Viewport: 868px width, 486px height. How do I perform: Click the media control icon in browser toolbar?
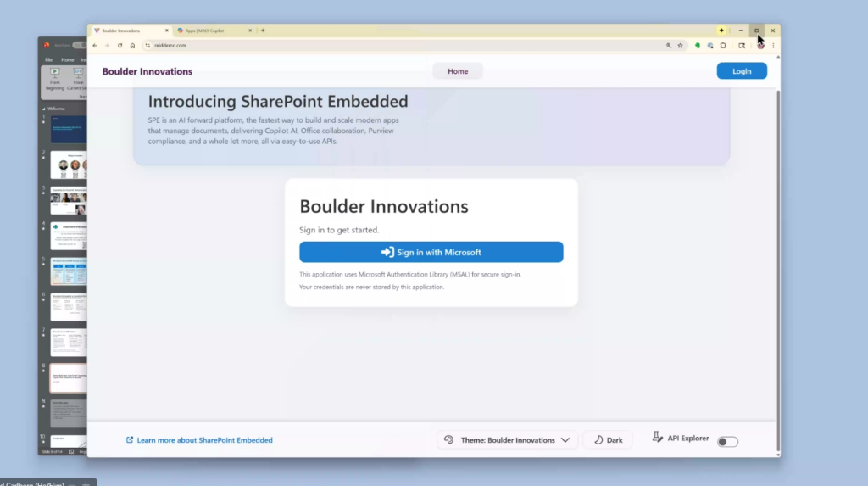tap(742, 46)
